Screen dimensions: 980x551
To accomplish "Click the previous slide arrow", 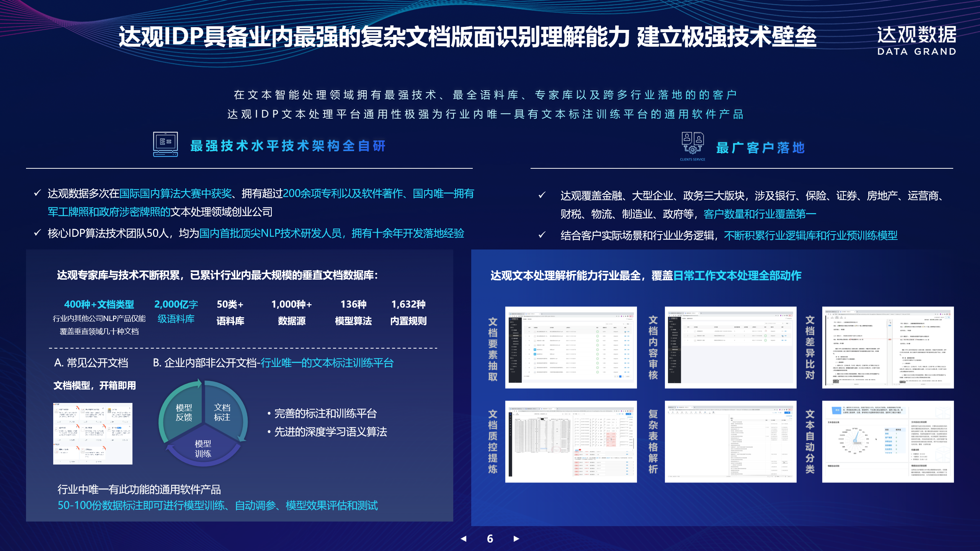I will 464,539.
